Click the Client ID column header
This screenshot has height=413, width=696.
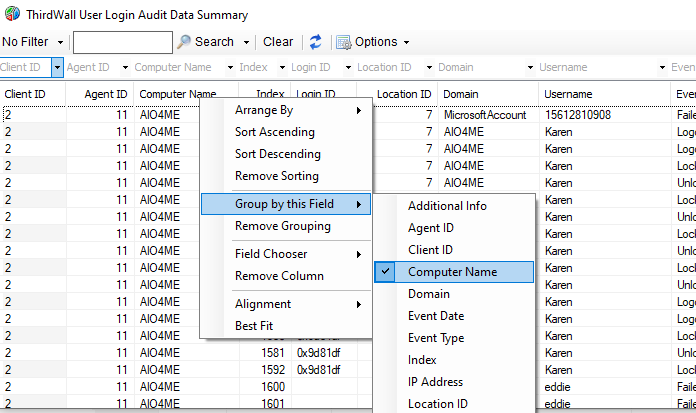pyautogui.click(x=33, y=94)
